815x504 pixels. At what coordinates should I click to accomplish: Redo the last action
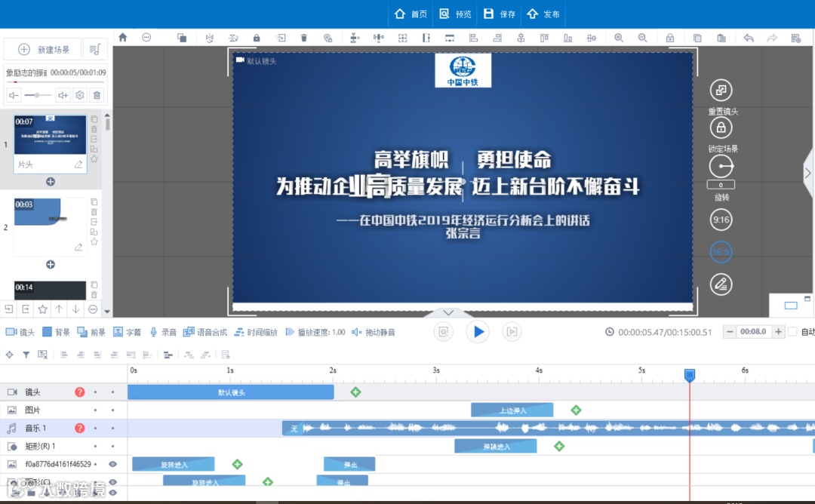click(x=773, y=38)
